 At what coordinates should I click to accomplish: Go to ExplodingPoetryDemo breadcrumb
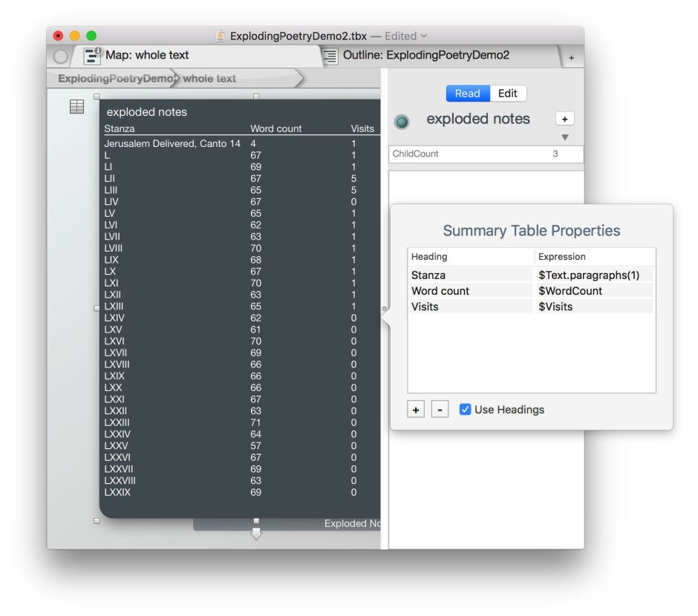(x=115, y=79)
